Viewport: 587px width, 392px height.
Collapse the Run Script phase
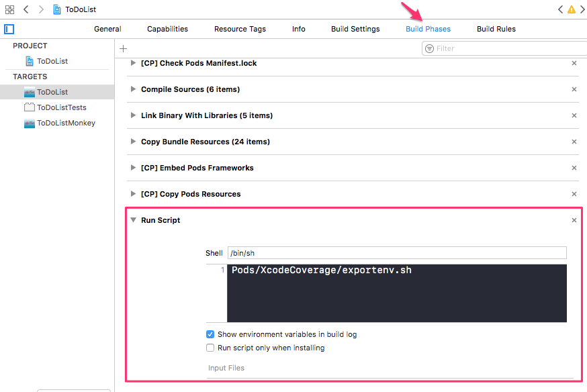click(x=133, y=220)
